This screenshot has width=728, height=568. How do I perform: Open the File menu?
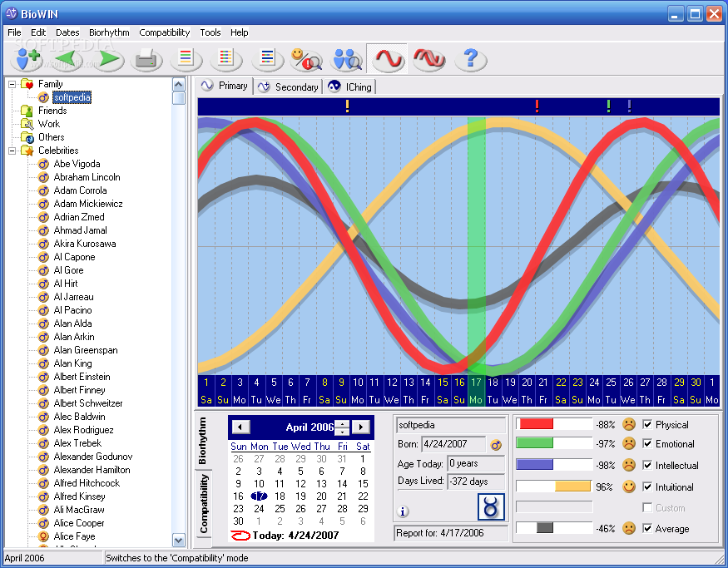14,32
